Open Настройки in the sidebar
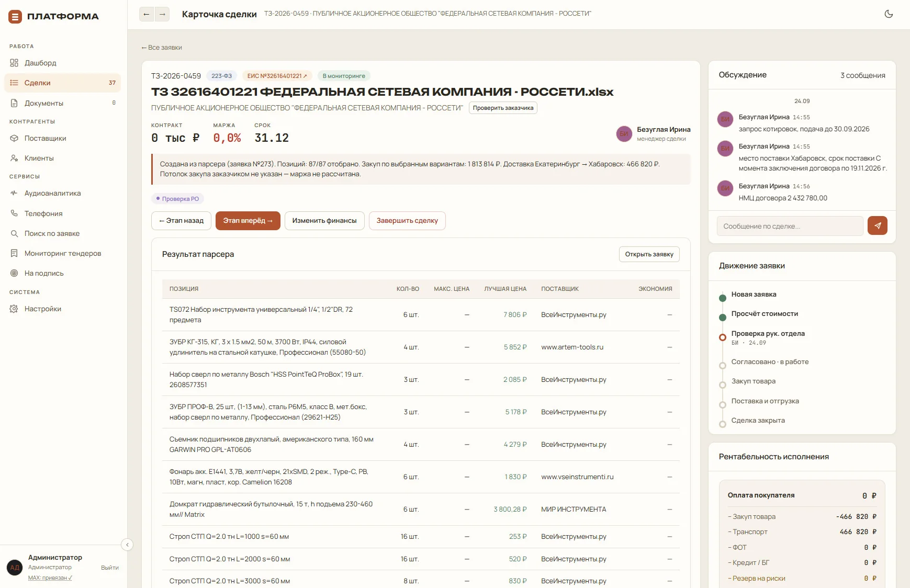This screenshot has width=910, height=588. (63, 309)
